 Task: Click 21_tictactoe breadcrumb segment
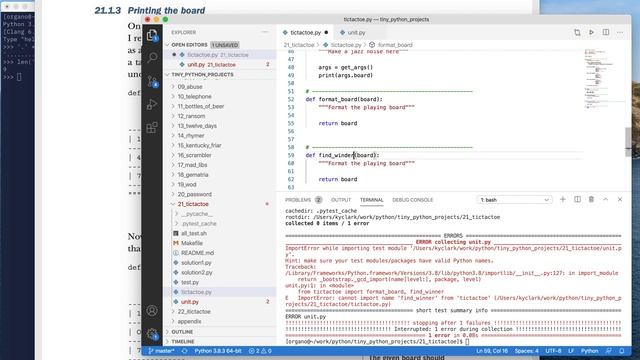coord(299,45)
